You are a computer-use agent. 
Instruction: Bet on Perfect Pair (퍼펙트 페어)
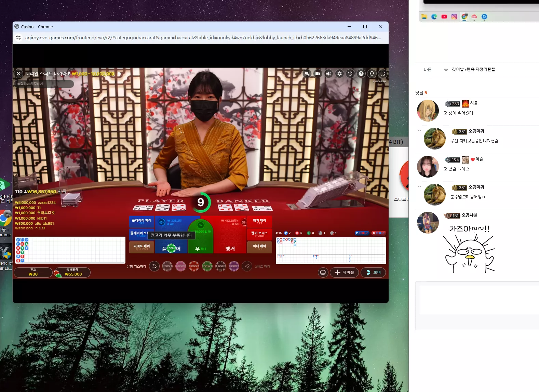point(142,247)
